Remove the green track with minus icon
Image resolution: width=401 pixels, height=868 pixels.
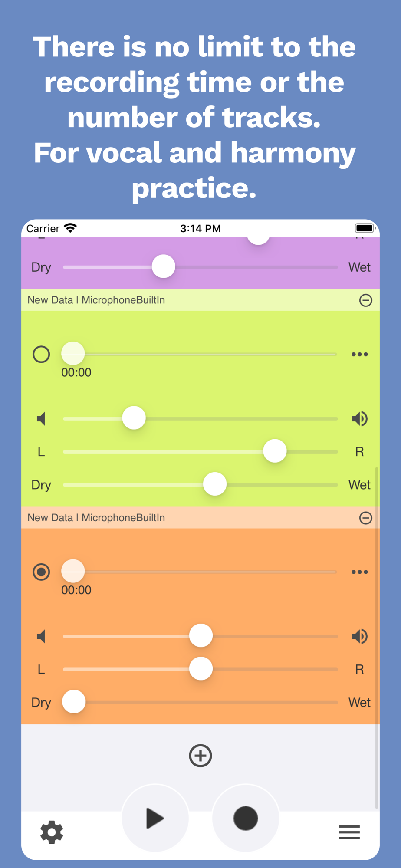(x=366, y=300)
